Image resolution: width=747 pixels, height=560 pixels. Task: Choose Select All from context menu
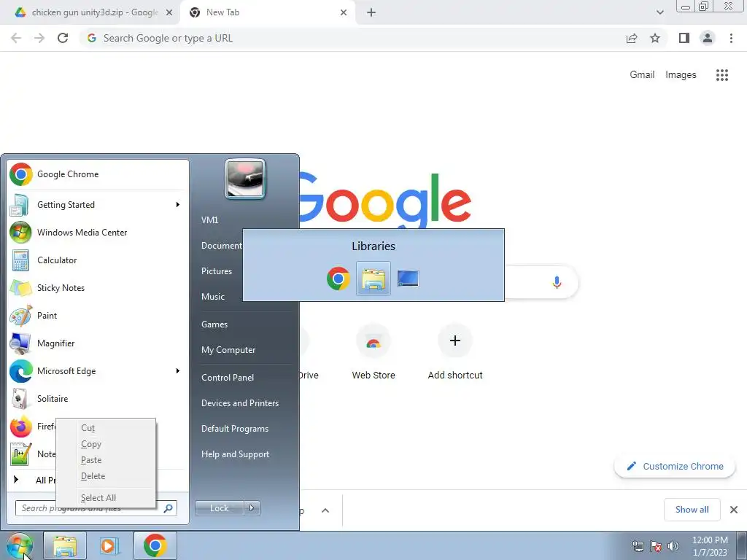point(106,497)
